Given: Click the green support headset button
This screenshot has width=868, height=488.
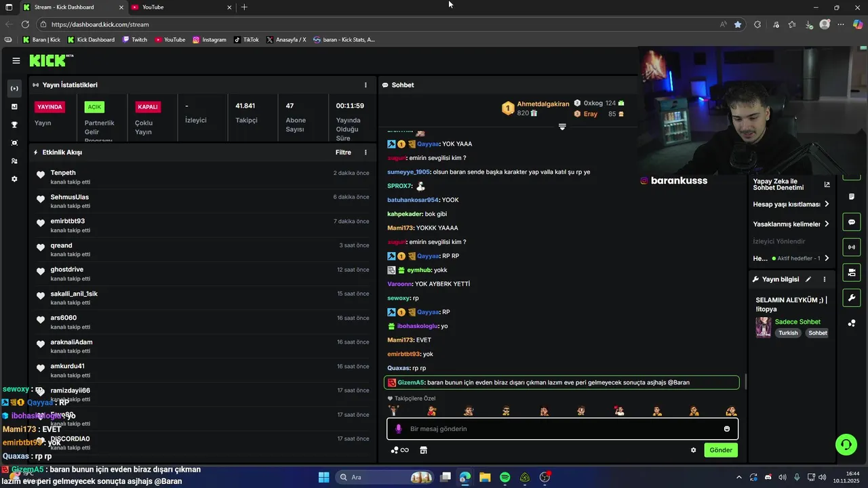Looking at the screenshot, I should tap(846, 445).
